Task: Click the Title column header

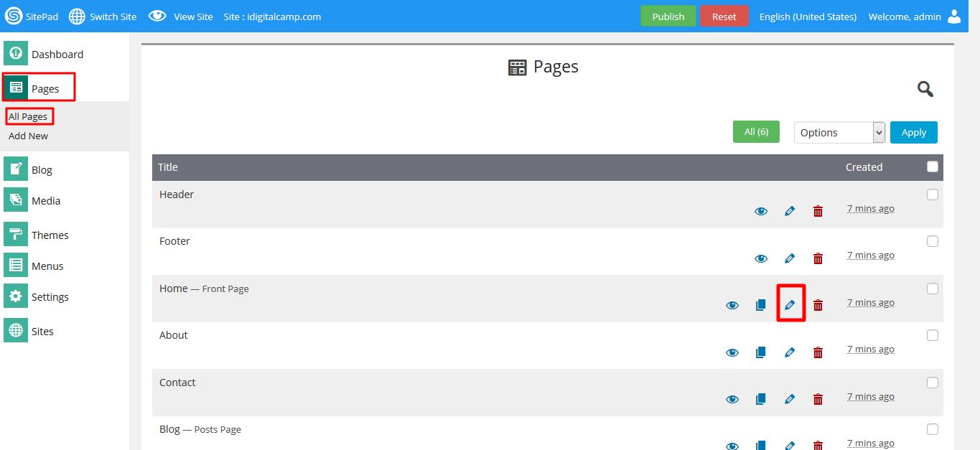Action: [168, 167]
